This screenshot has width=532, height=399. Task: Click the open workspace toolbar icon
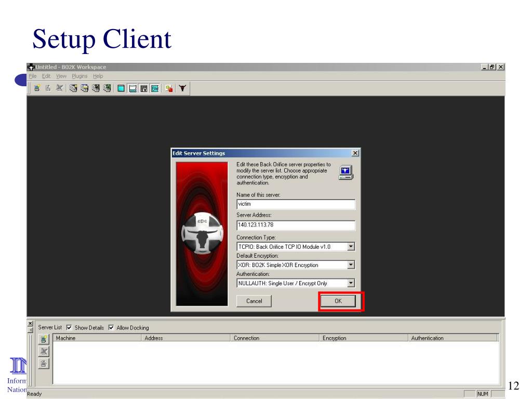coord(85,88)
